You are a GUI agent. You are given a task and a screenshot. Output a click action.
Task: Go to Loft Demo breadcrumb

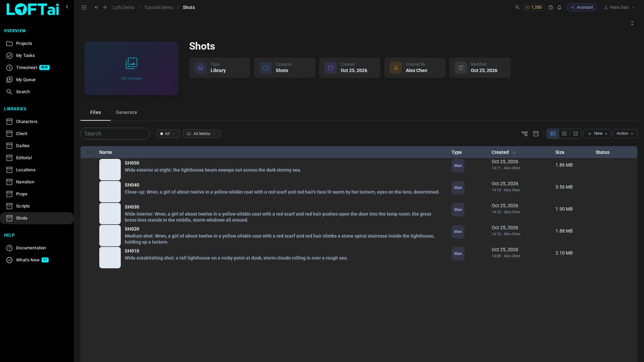point(123,8)
